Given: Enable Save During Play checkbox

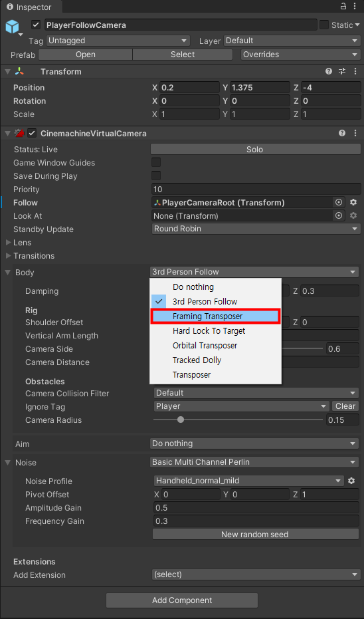Looking at the screenshot, I should click(156, 176).
